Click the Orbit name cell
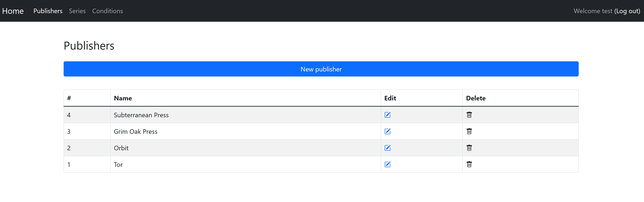 coord(121,148)
